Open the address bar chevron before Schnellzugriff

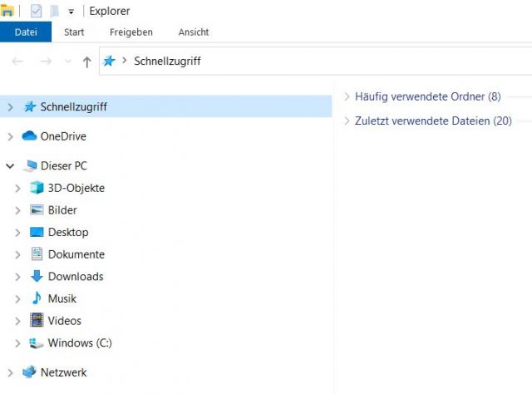pyautogui.click(x=124, y=61)
